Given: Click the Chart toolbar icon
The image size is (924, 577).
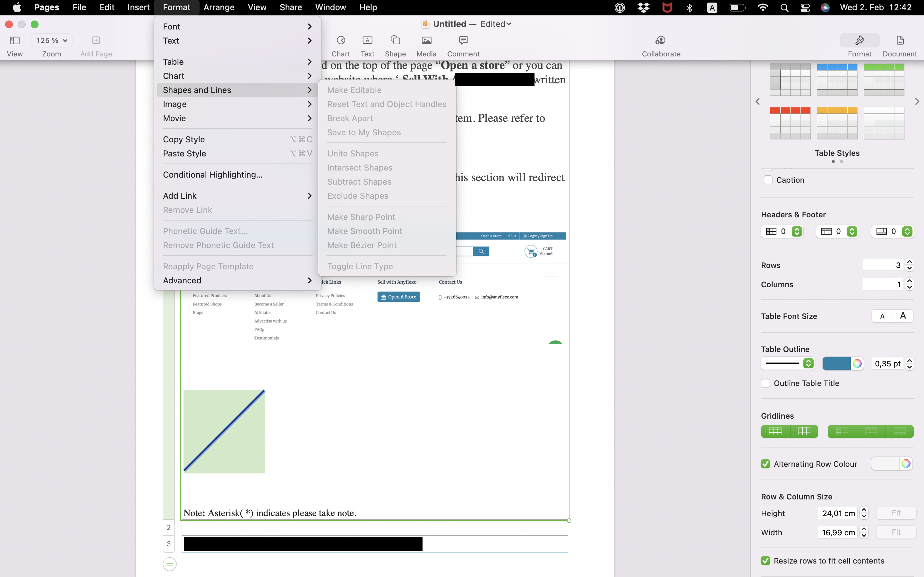Looking at the screenshot, I should click(x=341, y=40).
